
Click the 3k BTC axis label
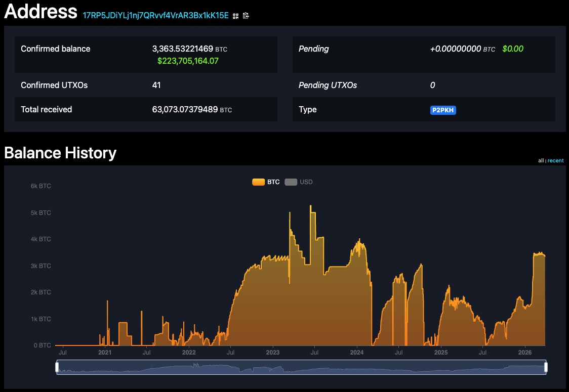[40, 266]
